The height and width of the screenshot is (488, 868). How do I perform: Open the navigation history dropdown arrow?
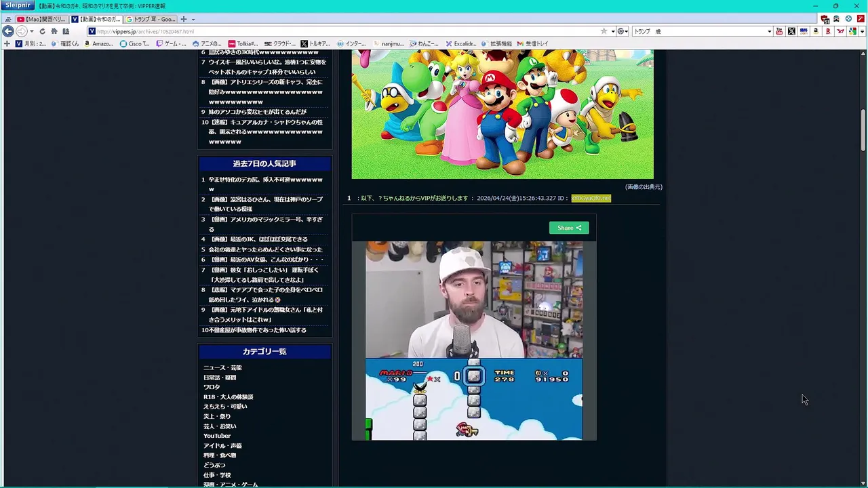32,31
